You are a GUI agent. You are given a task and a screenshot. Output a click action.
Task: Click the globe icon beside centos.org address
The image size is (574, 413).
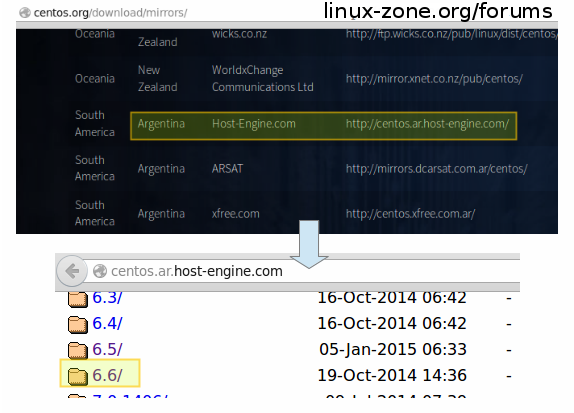pos(25,13)
